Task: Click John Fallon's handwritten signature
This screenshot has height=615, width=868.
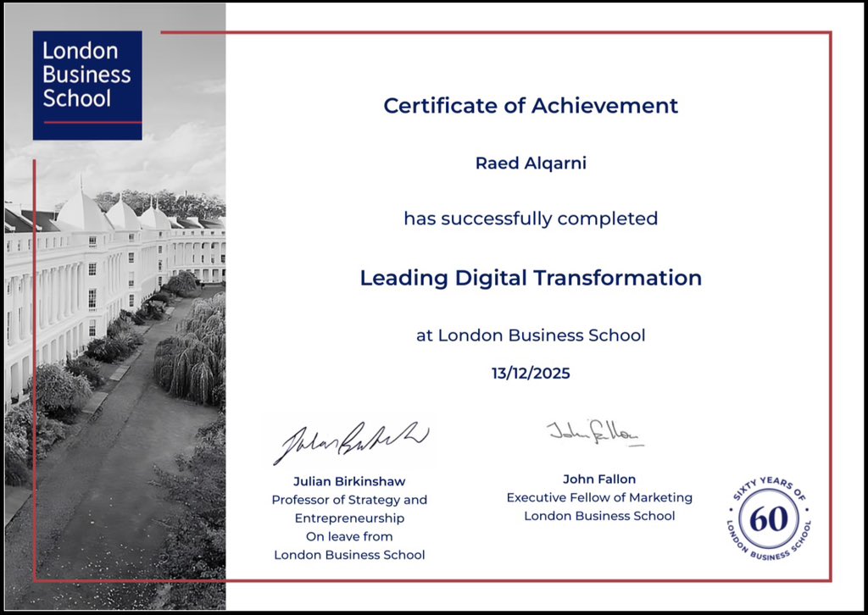Action: [x=595, y=433]
